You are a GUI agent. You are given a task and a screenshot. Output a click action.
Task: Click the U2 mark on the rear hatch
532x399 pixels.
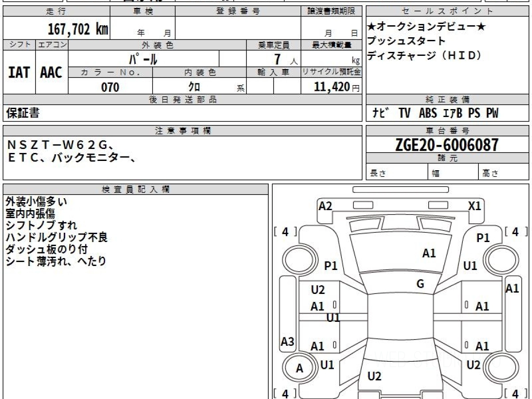tap(375, 376)
